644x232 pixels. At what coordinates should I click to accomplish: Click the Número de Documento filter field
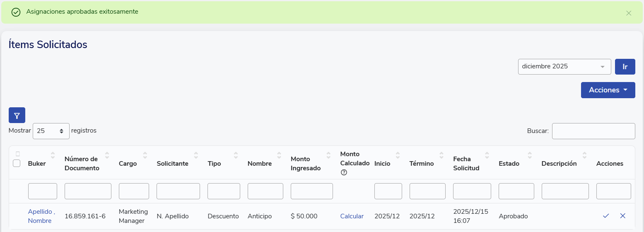point(88,191)
